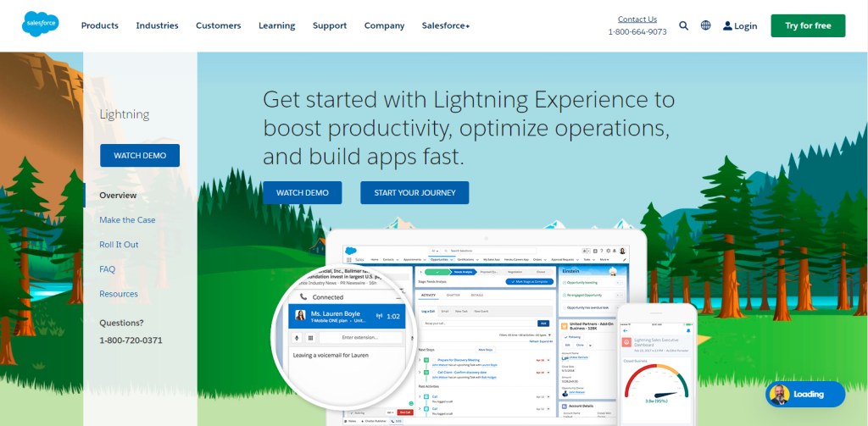This screenshot has width=868, height=426.
Task: Open the FAQ sidebar link
Action: pyautogui.click(x=108, y=269)
